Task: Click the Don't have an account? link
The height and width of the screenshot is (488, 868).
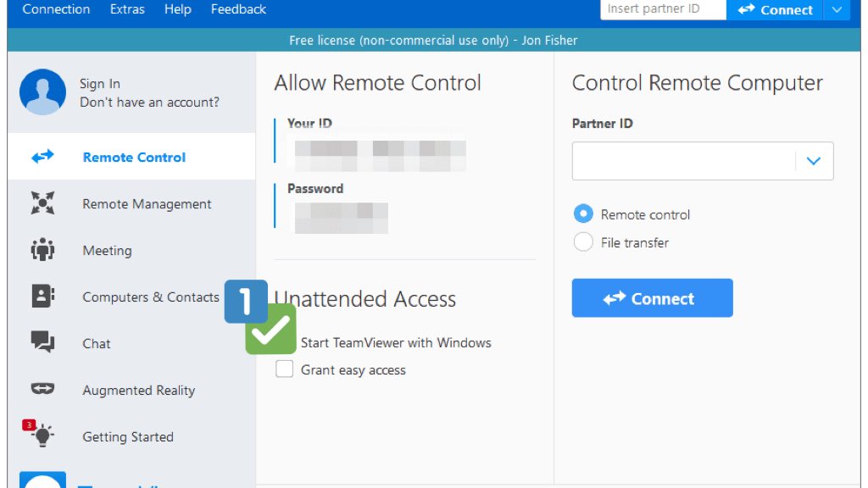Action: tap(149, 103)
